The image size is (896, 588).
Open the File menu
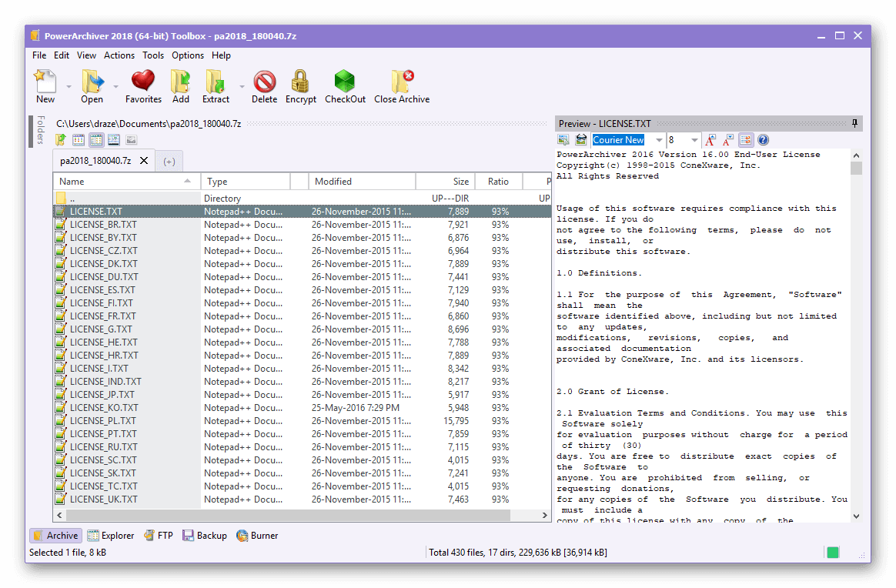click(x=39, y=55)
